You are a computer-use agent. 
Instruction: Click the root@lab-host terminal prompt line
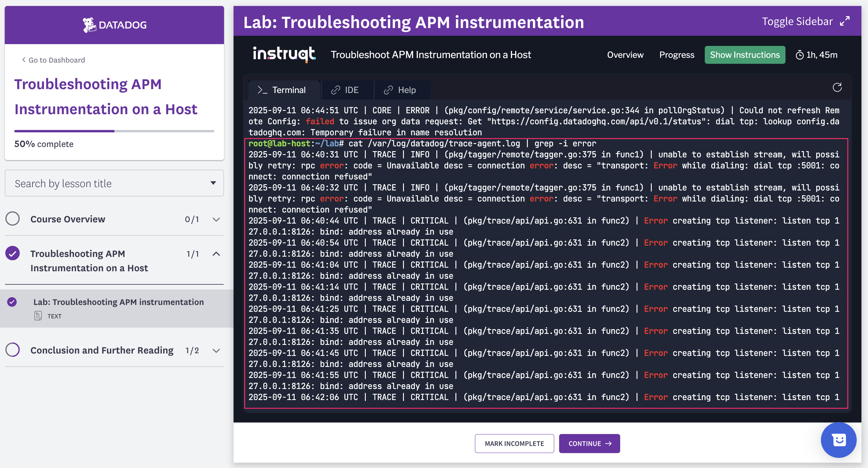point(422,144)
